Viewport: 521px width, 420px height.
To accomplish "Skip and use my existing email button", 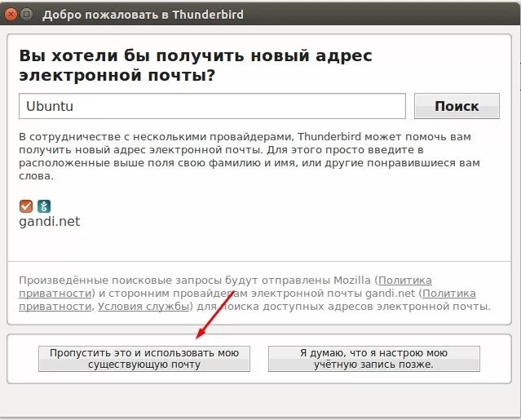I will [144, 359].
